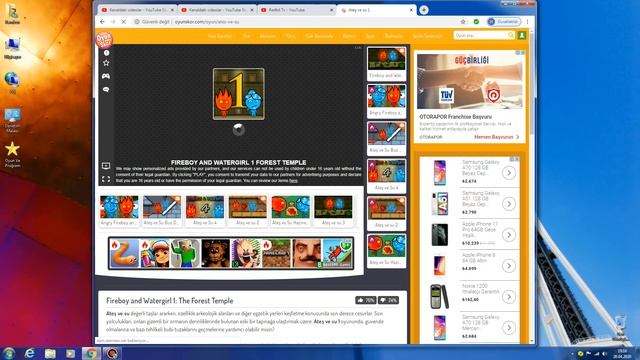This screenshot has width=640, height=360.
Task: Open File Explorer from taskbar
Action: point(50,353)
